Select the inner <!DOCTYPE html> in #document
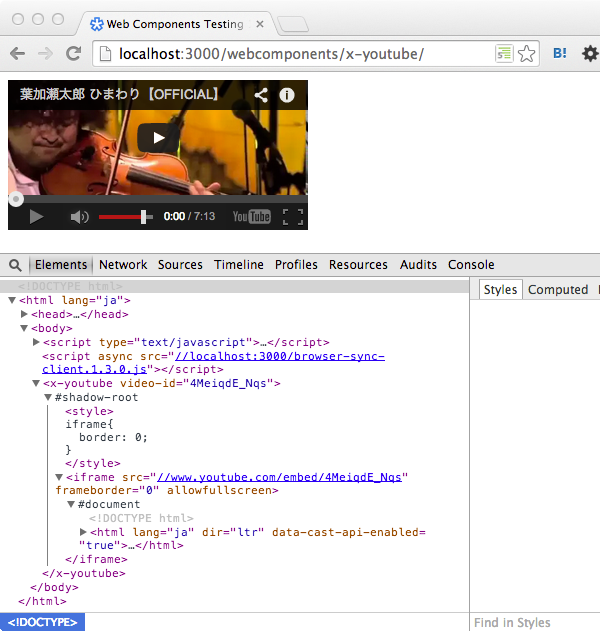 pyautogui.click(x=141, y=518)
